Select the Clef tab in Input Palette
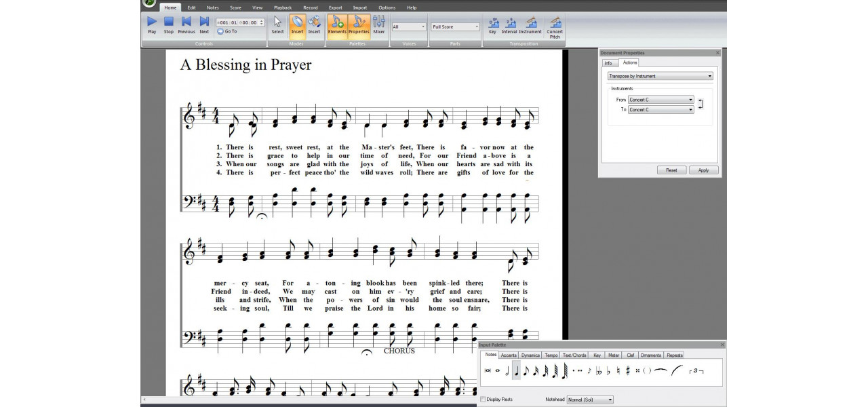 (630, 355)
